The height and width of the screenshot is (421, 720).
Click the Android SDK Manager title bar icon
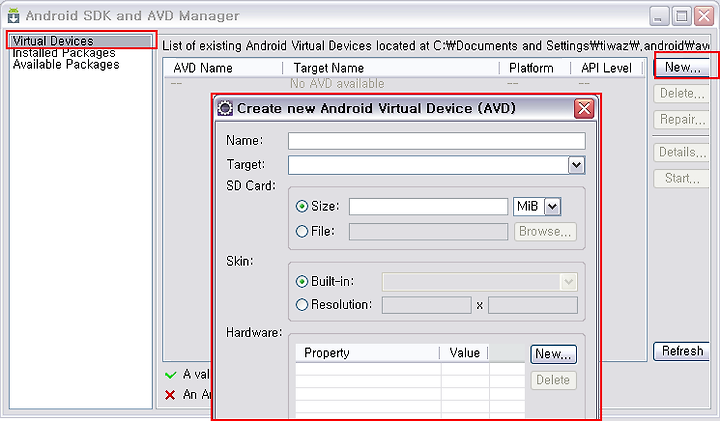tap(14, 16)
